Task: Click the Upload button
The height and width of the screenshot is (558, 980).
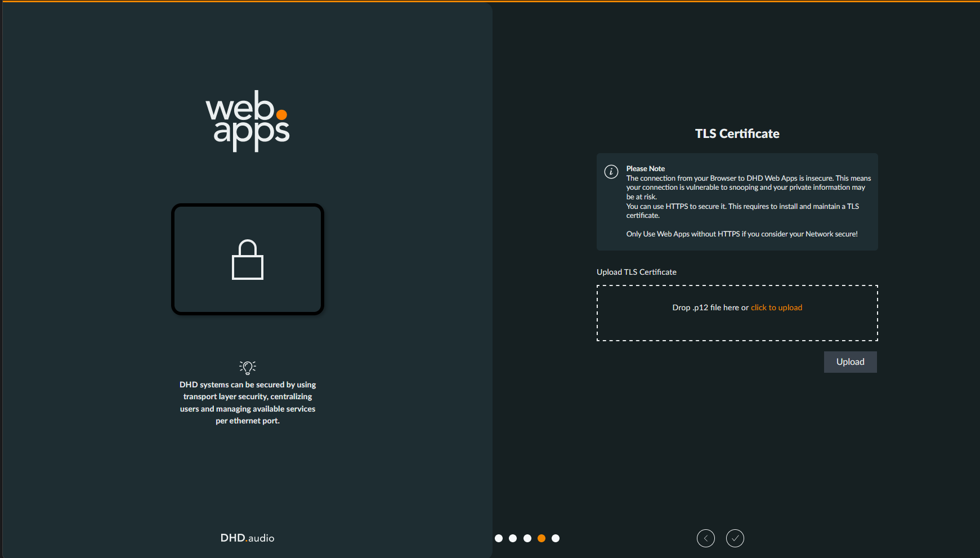Action: [x=850, y=362]
